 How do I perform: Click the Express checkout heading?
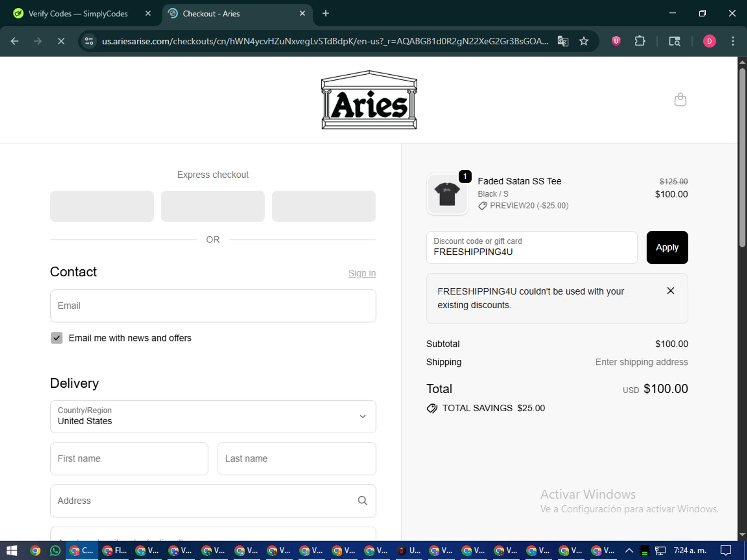pyautogui.click(x=213, y=175)
